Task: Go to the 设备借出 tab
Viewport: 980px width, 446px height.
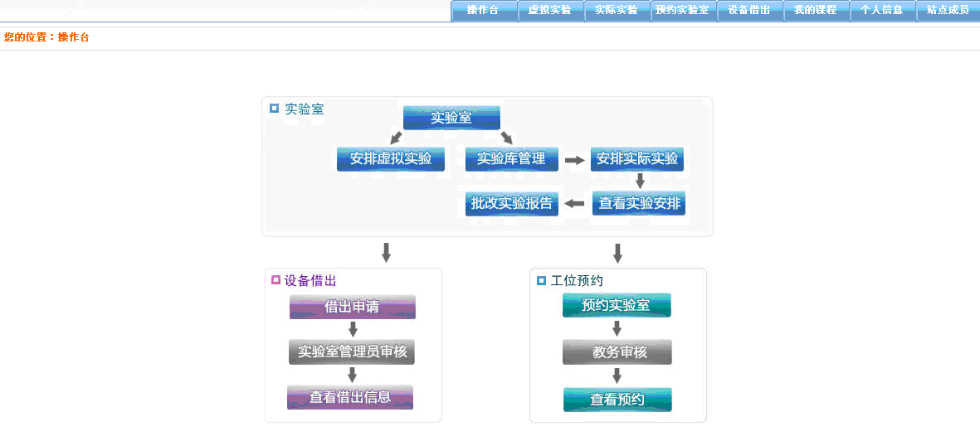Action: point(749,11)
